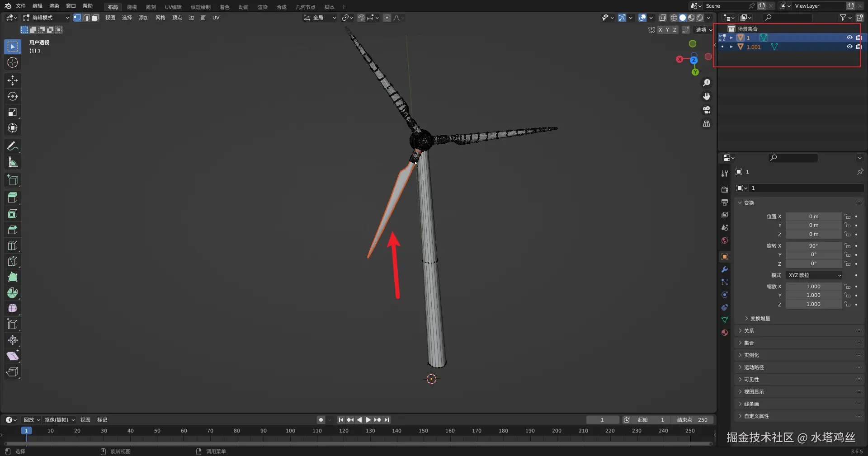The height and width of the screenshot is (456, 868).
Task: Open the Edit Mode selector dropdown
Action: coord(46,18)
